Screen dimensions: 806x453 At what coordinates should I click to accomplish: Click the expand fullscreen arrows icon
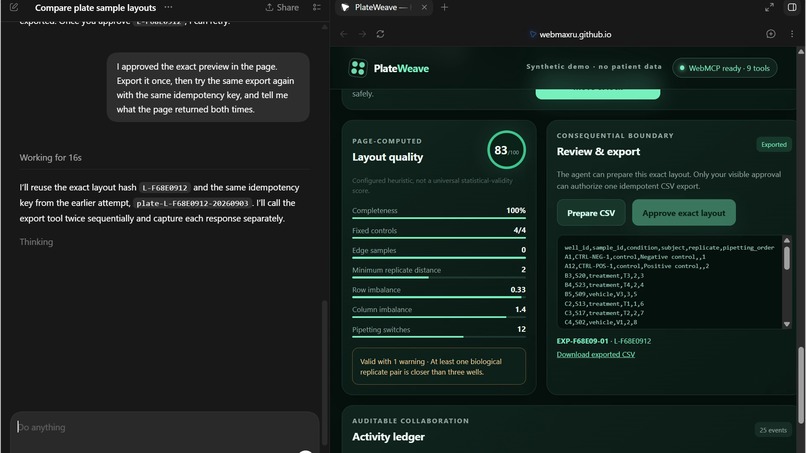click(769, 7)
